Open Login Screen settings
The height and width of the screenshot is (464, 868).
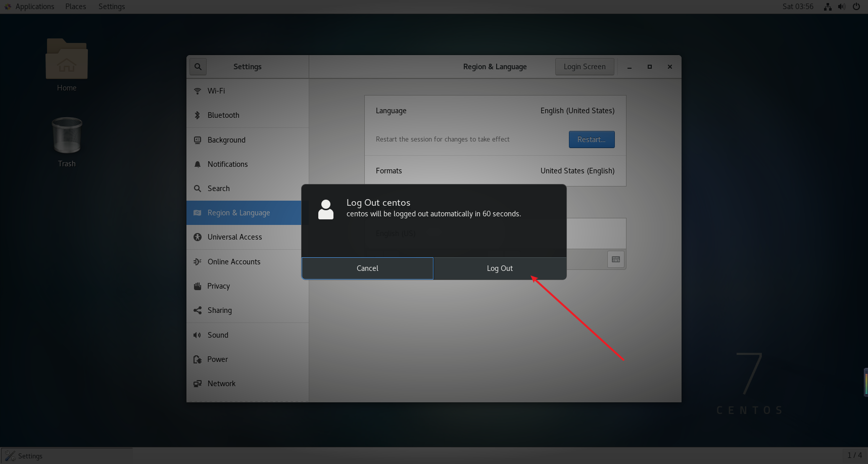(x=585, y=67)
